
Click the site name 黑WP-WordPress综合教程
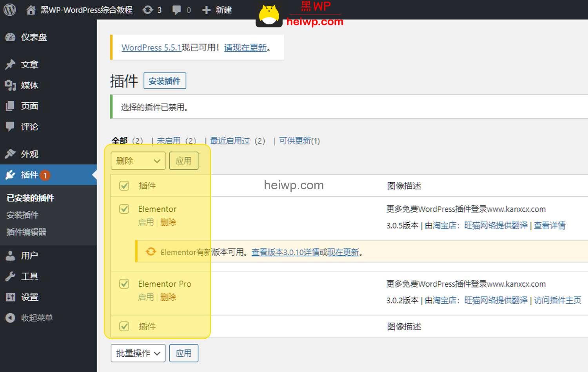[x=87, y=10]
